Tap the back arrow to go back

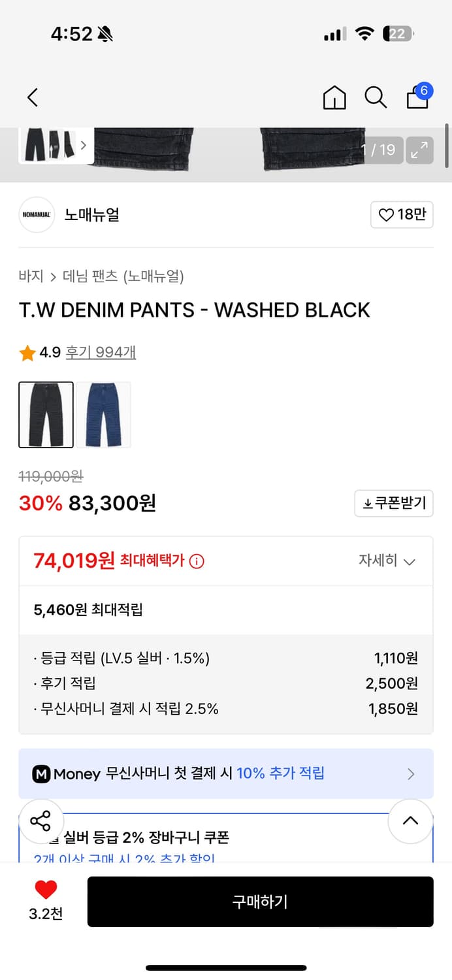click(x=32, y=97)
